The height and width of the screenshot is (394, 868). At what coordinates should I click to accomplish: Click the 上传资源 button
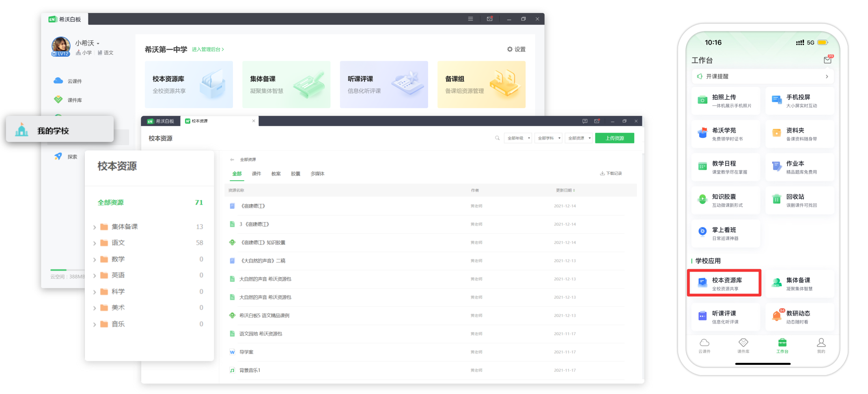[x=614, y=138]
